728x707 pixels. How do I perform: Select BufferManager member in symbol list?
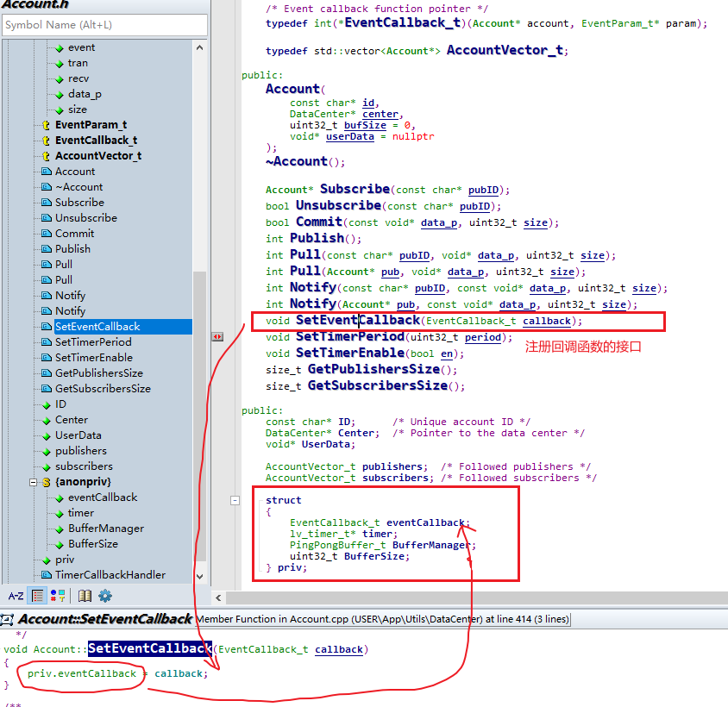pyautogui.click(x=106, y=529)
